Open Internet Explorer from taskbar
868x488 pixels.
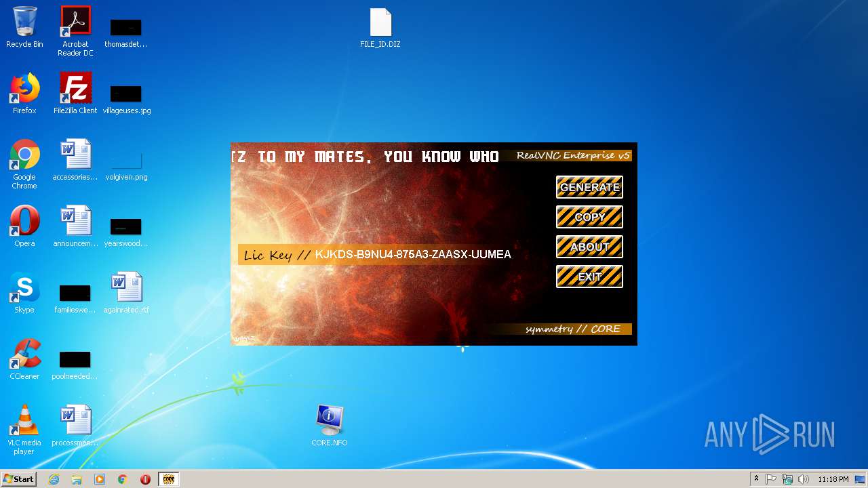[54, 479]
